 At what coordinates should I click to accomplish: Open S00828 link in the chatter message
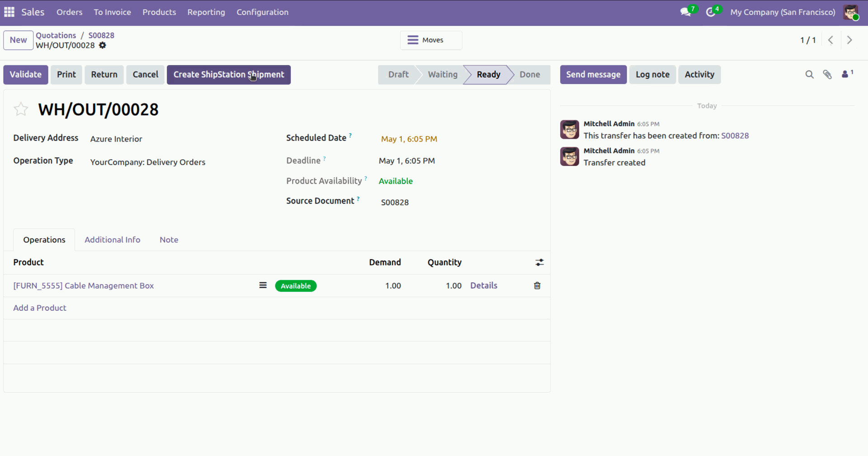pyautogui.click(x=735, y=136)
